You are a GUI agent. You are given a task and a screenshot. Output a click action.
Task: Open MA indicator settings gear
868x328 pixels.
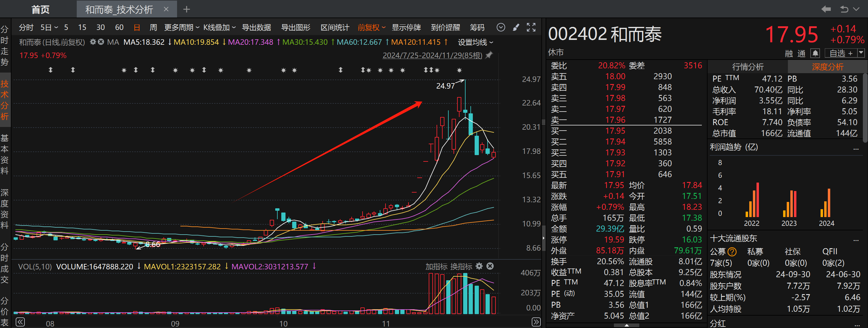93,42
